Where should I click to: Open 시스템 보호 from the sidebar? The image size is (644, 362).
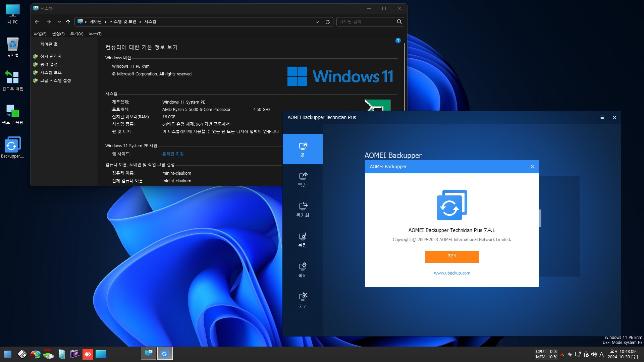(x=51, y=72)
